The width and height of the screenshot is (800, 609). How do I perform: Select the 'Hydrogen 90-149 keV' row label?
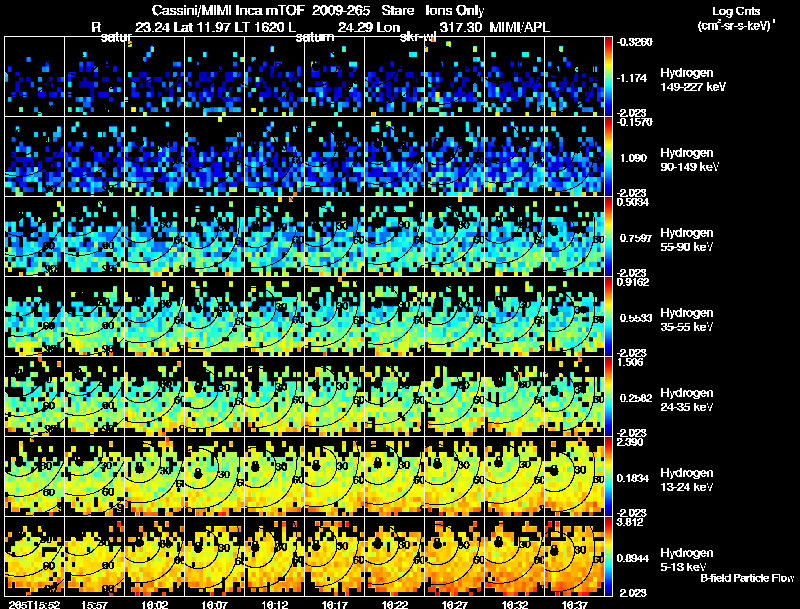689,160
